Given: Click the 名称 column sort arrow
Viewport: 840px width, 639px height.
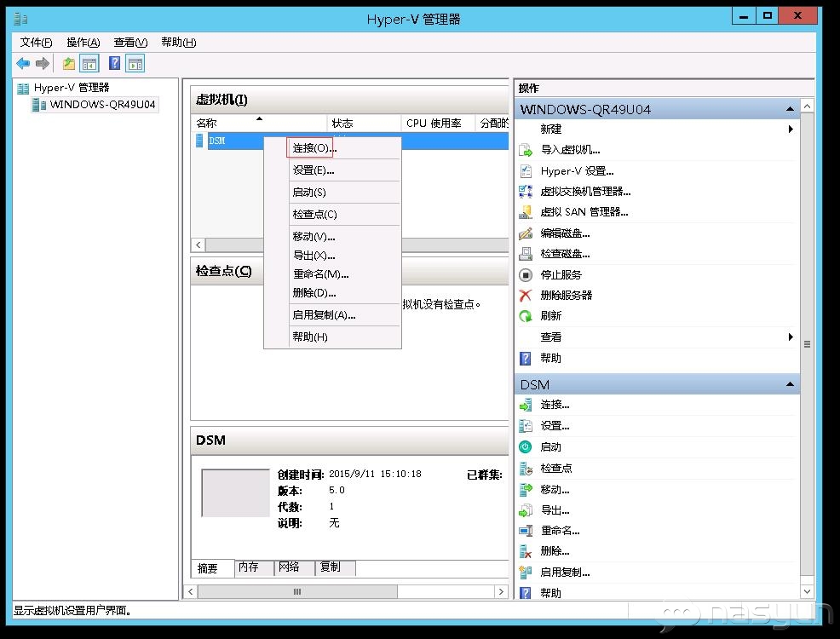Looking at the screenshot, I should click(x=259, y=118).
